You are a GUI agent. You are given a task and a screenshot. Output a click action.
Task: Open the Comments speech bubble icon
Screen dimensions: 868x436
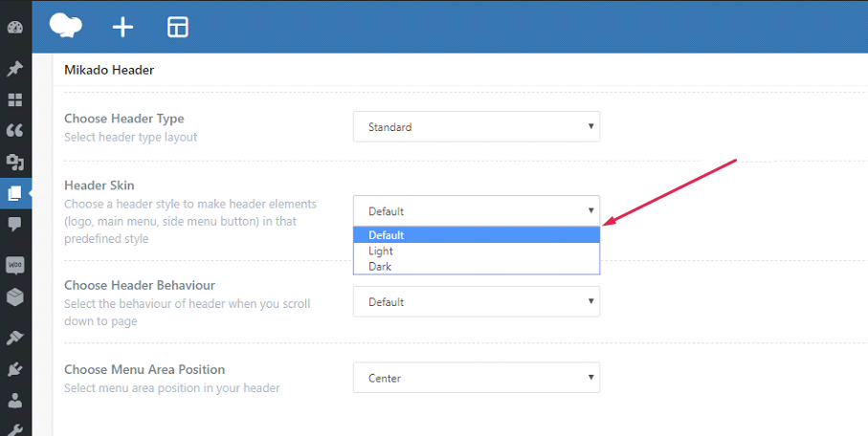(x=14, y=224)
